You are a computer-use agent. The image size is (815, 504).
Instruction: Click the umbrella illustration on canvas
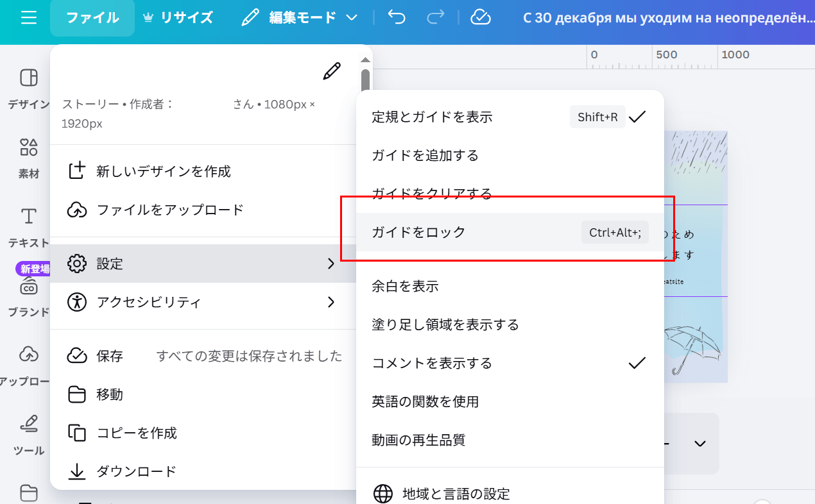[x=691, y=349]
